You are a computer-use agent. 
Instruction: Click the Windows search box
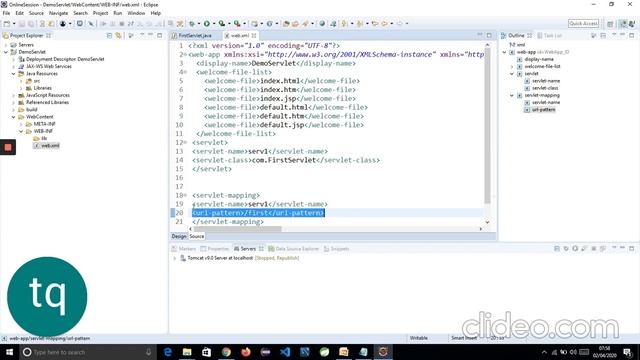[x=88, y=352]
